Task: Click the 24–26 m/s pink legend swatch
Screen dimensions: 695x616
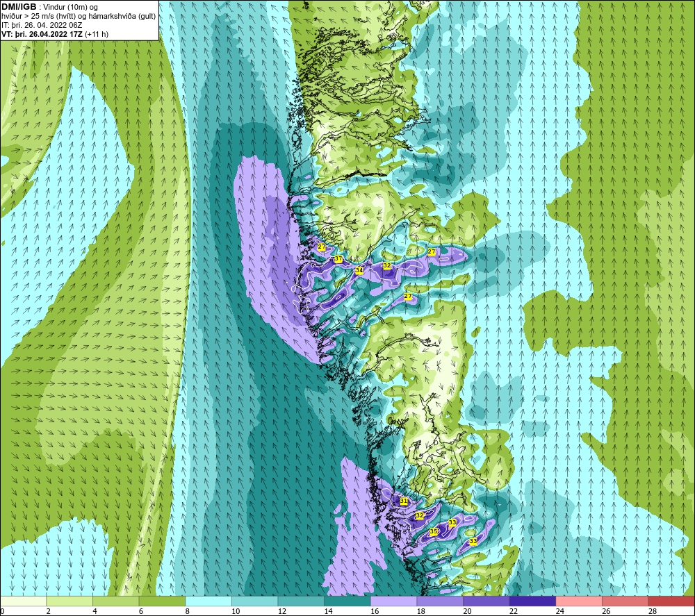Action: (x=579, y=601)
